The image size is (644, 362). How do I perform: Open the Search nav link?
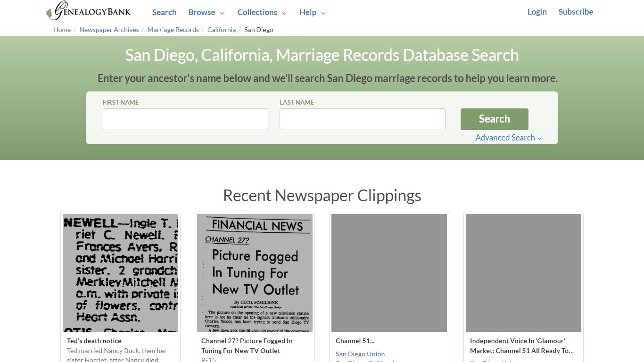[164, 12]
